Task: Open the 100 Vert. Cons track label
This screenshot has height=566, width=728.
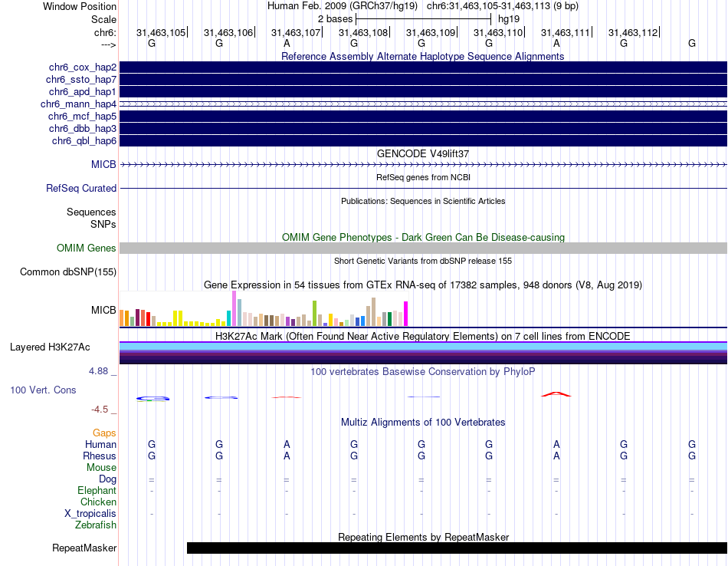Action: (43, 390)
